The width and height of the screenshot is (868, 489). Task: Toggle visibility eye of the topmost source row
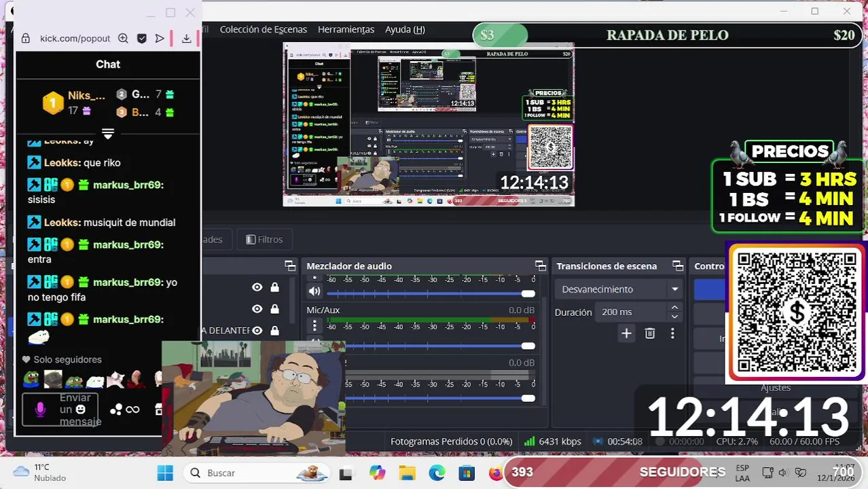click(x=257, y=287)
